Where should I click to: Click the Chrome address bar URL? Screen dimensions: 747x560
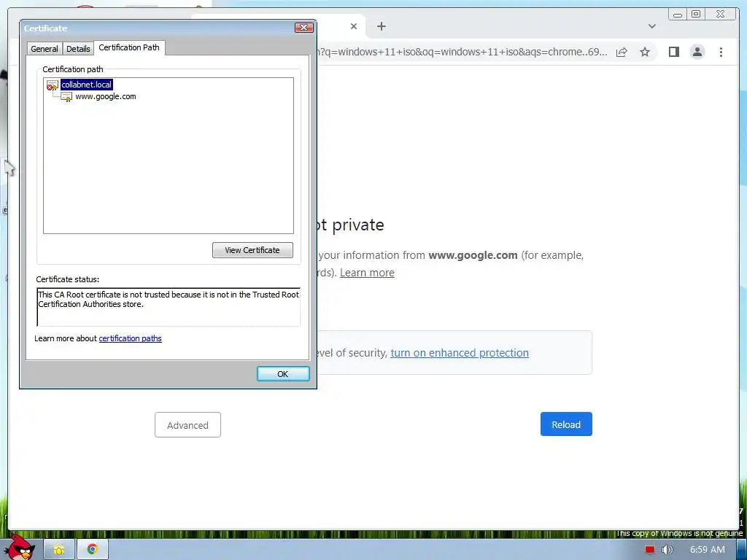point(462,52)
